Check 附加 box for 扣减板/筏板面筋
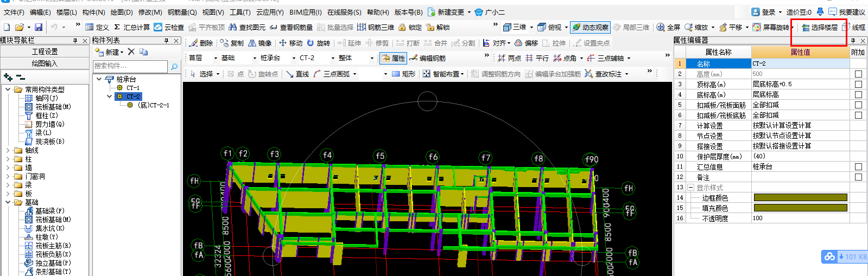This screenshot has height=276, width=868. click(858, 105)
